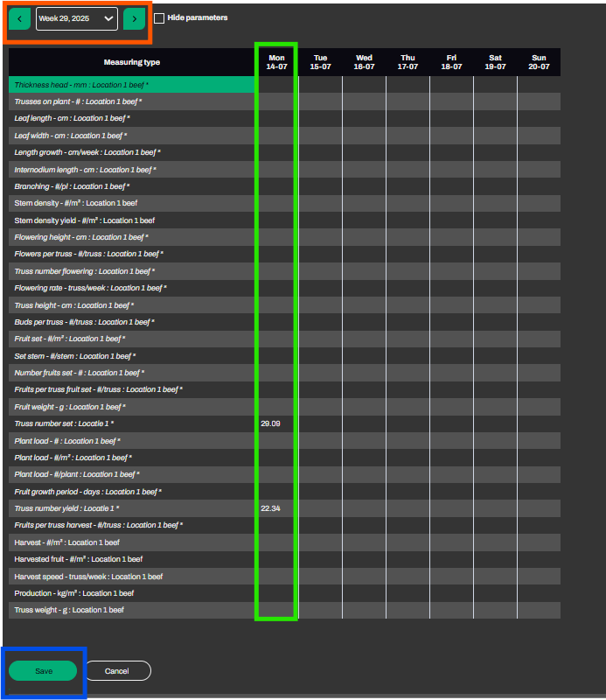Screen dimensions: 606x700
Task: Go to previous week arrow button
Action: pos(19,18)
